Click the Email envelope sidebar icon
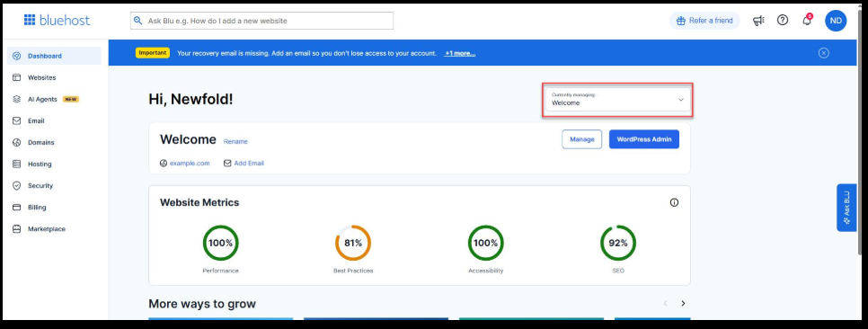This screenshot has width=868, height=329. tap(16, 120)
